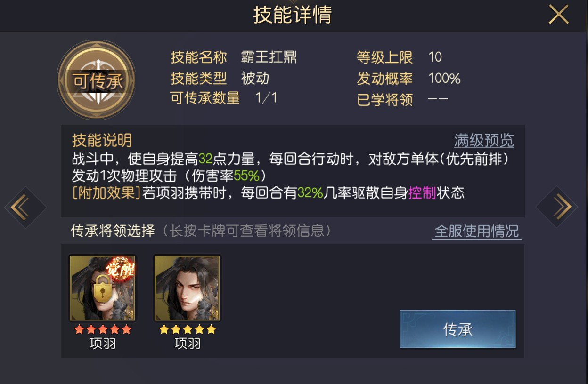Click the 已学将领 field value
Screen dimensions: 588x384
point(438,99)
